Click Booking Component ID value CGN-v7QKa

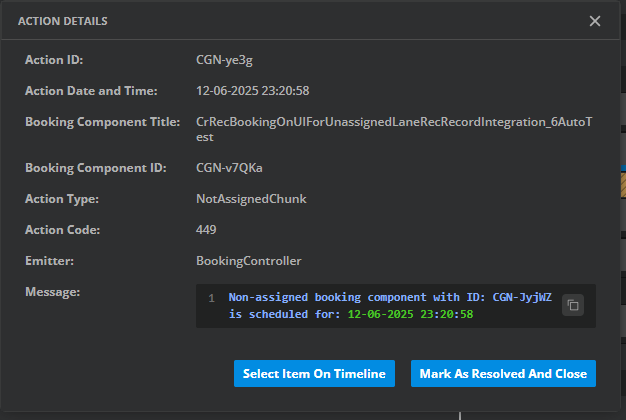pyautogui.click(x=229, y=168)
